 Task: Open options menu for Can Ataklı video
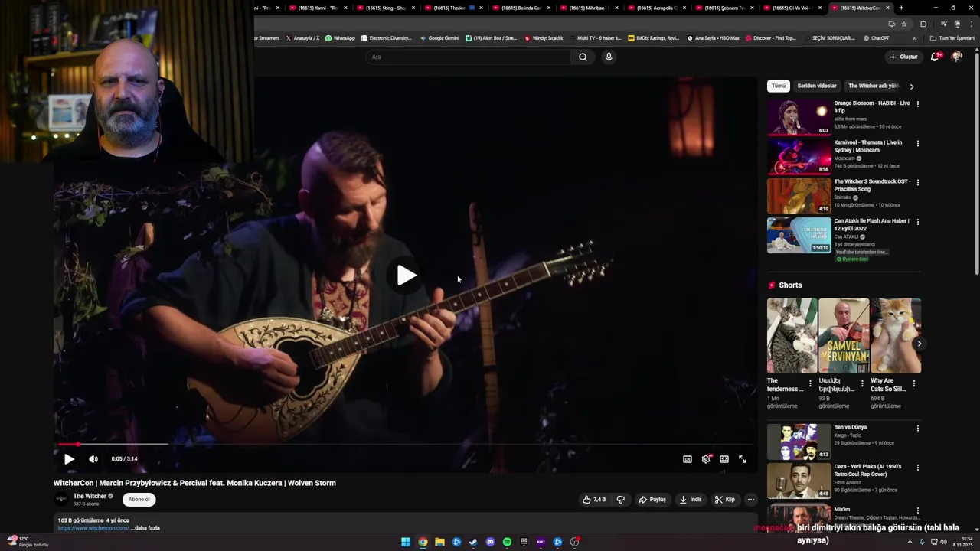[x=918, y=222]
